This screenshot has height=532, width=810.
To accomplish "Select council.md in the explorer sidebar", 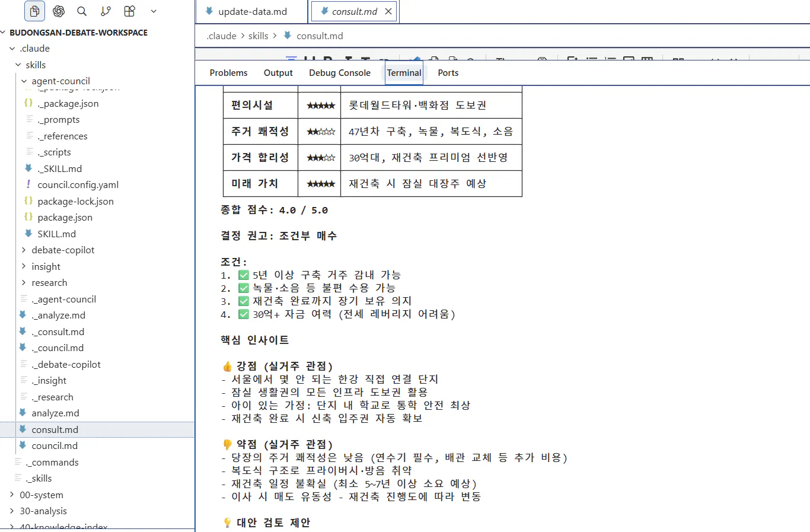I will [x=55, y=445].
